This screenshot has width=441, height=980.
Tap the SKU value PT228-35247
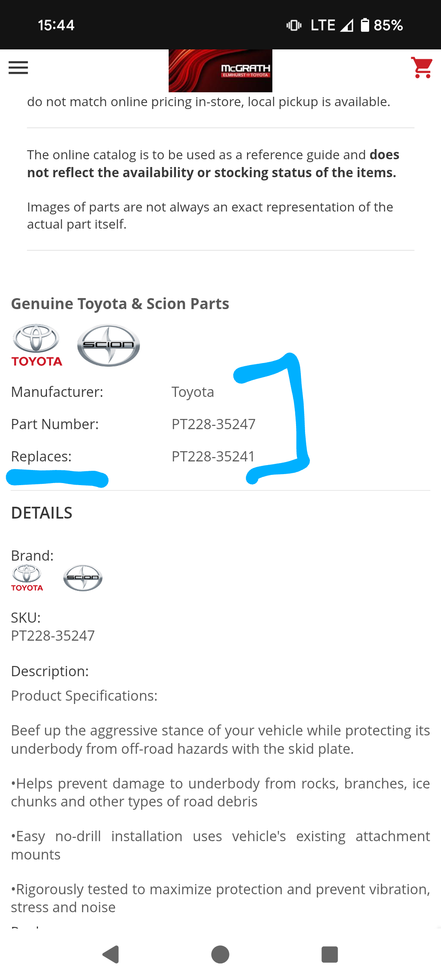(53, 636)
